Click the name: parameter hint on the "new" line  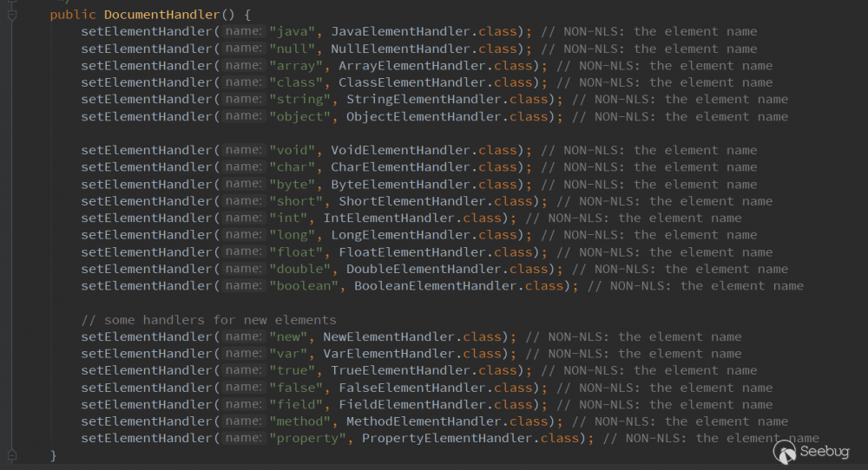(x=244, y=336)
